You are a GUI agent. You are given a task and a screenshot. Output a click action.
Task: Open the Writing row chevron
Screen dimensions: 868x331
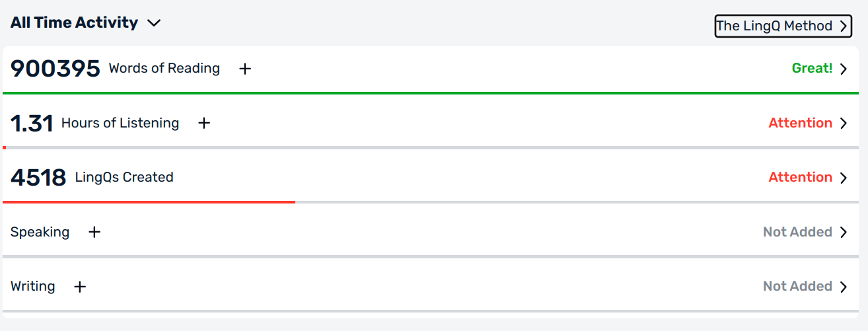[x=843, y=287]
